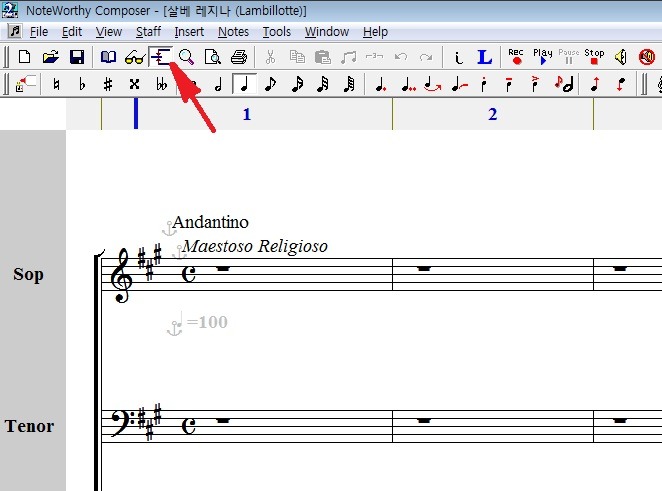Select sixty-fourth note duration
Screen dimensions: 662x491
coord(349,84)
